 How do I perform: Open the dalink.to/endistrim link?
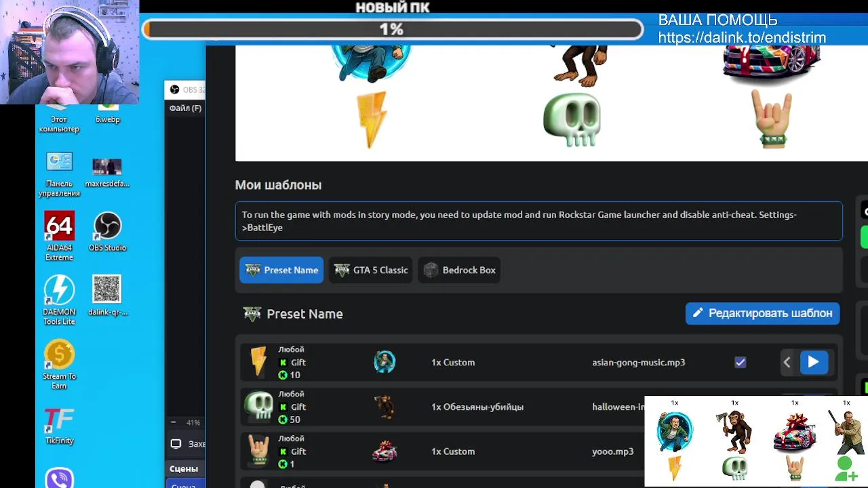coord(742,38)
